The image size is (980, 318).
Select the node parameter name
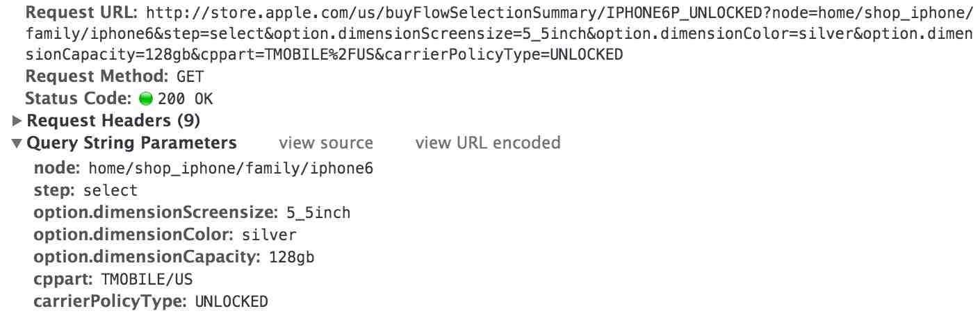[x=57, y=168]
